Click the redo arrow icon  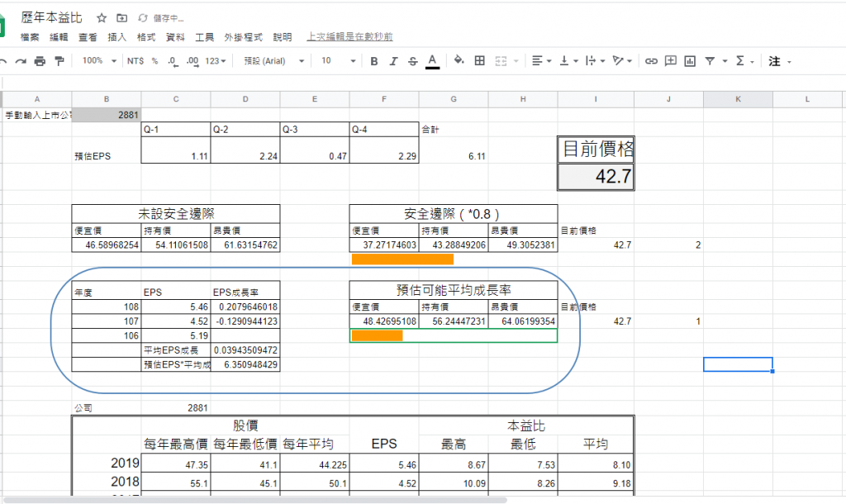point(20,61)
